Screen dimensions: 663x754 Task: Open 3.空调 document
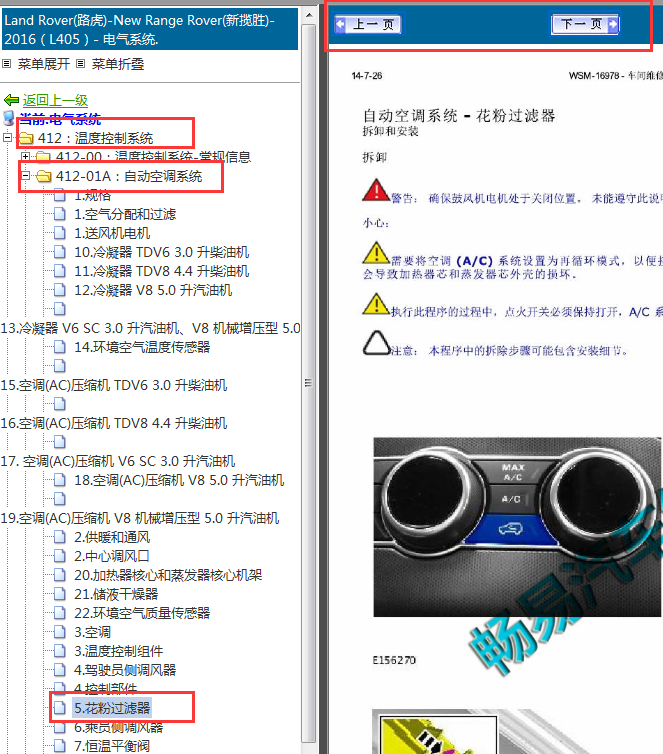(x=92, y=632)
